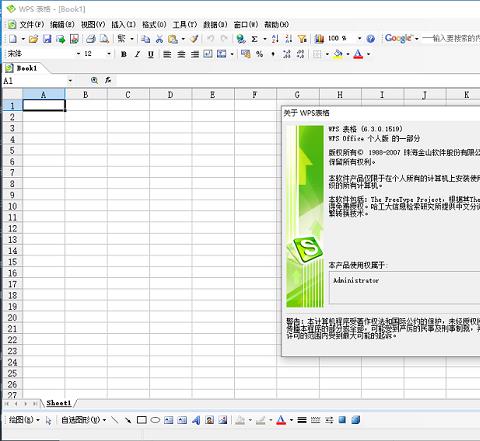The width and height of the screenshot is (480, 441).
Task: Open the AutoShapes dropdown menu
Action: point(83,420)
